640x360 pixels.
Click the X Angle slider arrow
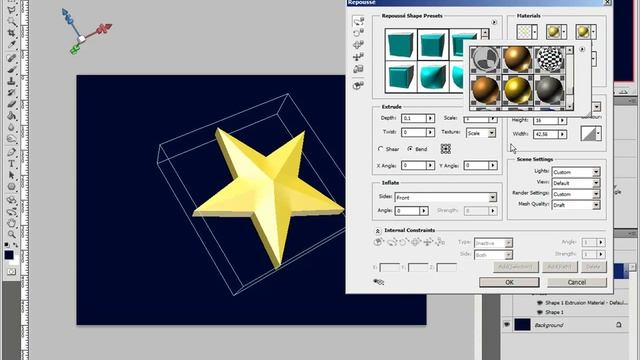pos(430,165)
